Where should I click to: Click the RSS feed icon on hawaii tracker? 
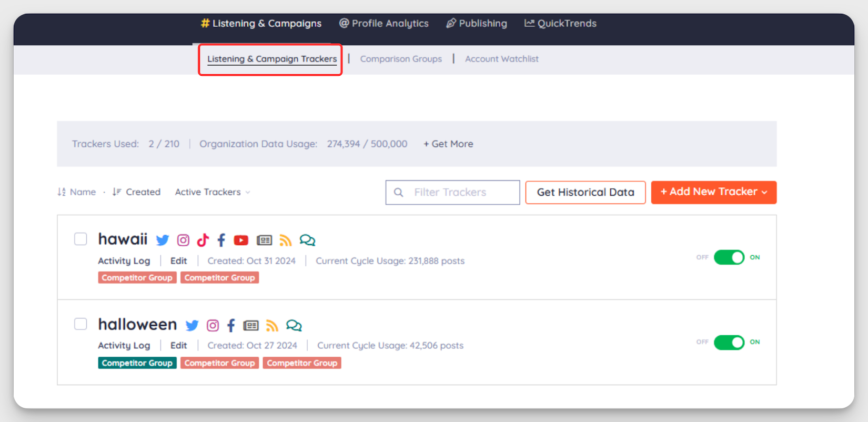tap(286, 240)
